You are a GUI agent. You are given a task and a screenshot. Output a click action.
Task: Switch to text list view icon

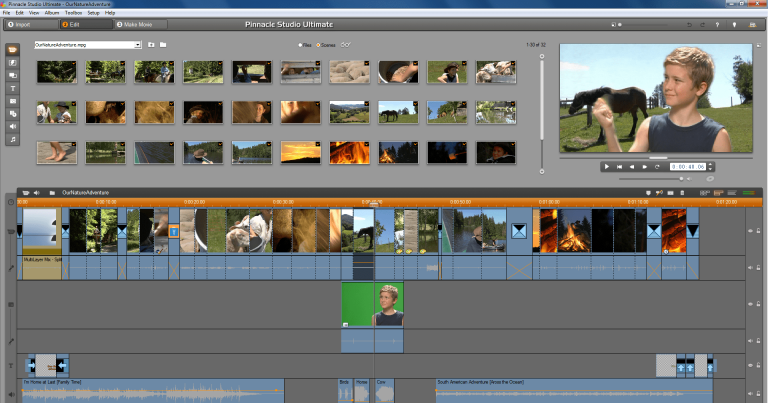click(732, 193)
